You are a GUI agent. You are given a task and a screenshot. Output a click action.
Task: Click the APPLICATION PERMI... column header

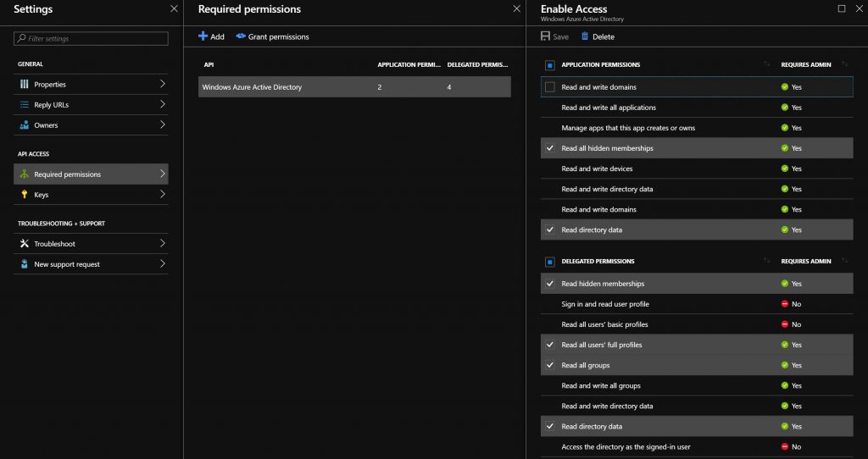[409, 64]
